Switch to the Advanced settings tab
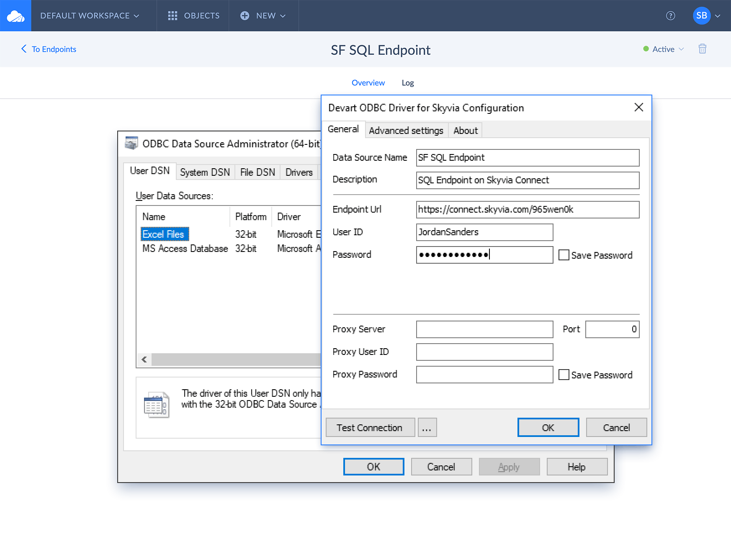Screen dimensions: 731x560 point(406,131)
